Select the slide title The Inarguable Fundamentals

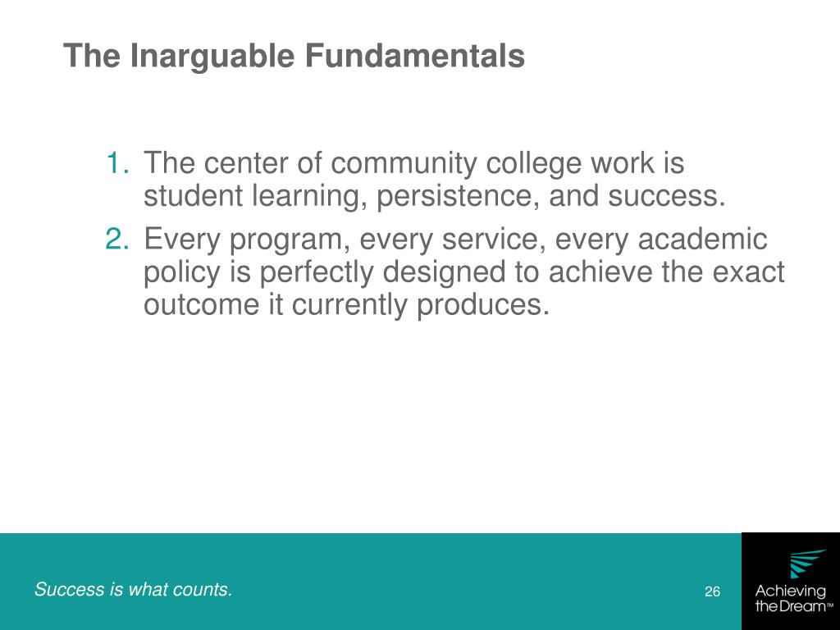pyautogui.click(x=294, y=57)
